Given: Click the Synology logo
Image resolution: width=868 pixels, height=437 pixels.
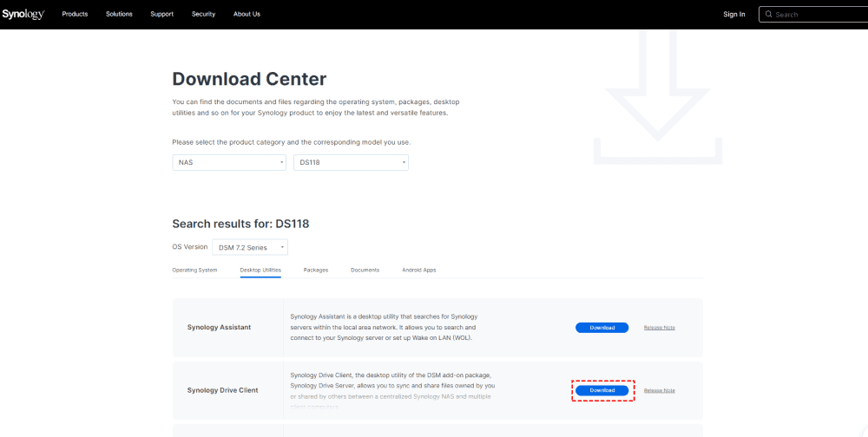Looking at the screenshot, I should point(23,15).
